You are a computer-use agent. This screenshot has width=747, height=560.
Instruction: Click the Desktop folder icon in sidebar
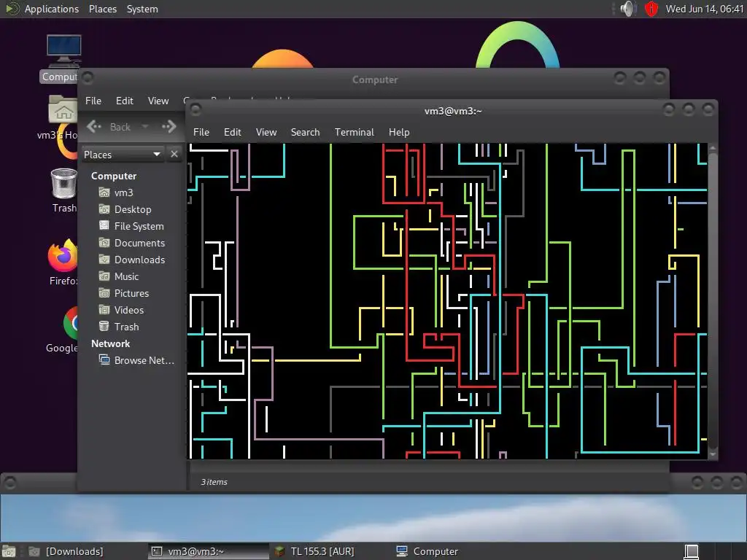tap(104, 209)
